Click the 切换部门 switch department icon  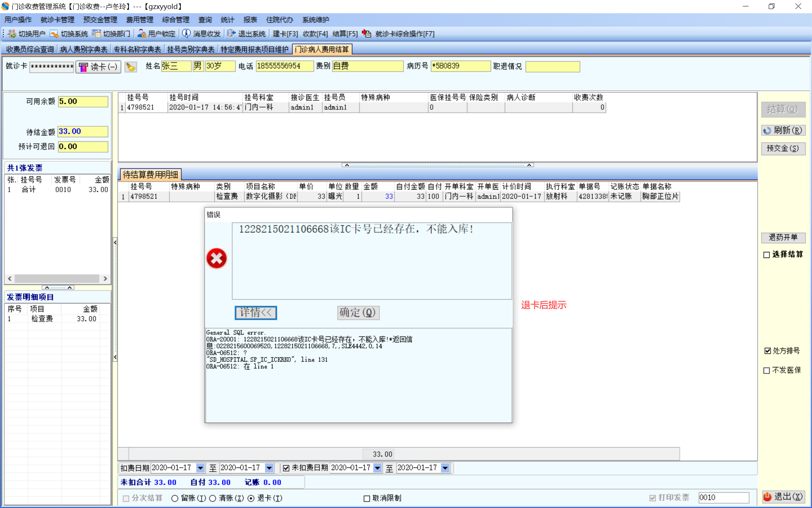pyautogui.click(x=97, y=34)
